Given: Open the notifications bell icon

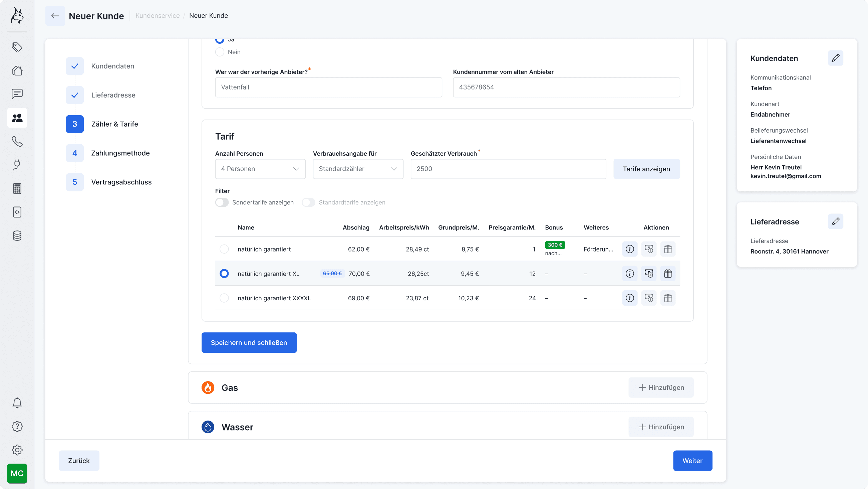Looking at the screenshot, I should tap(17, 403).
